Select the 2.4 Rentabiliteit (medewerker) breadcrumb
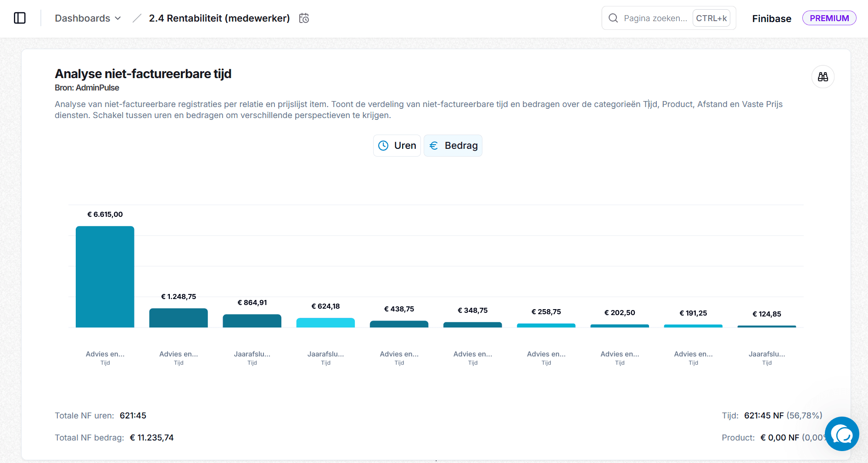The width and height of the screenshot is (868, 463). coord(219,18)
